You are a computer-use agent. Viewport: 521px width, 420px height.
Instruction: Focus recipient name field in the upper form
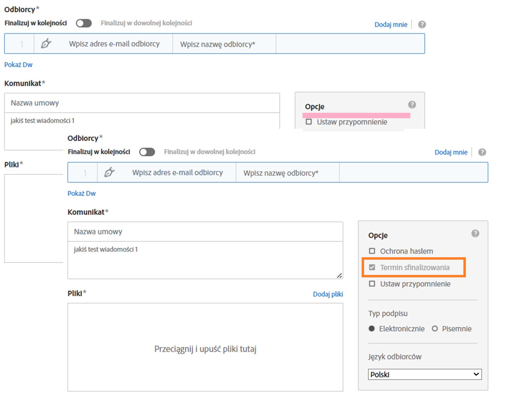click(x=224, y=44)
